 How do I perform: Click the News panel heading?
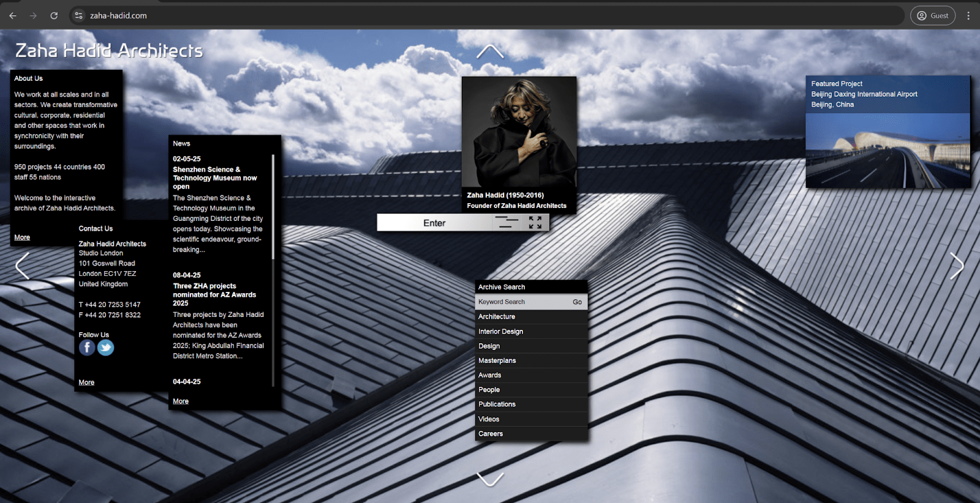click(181, 144)
